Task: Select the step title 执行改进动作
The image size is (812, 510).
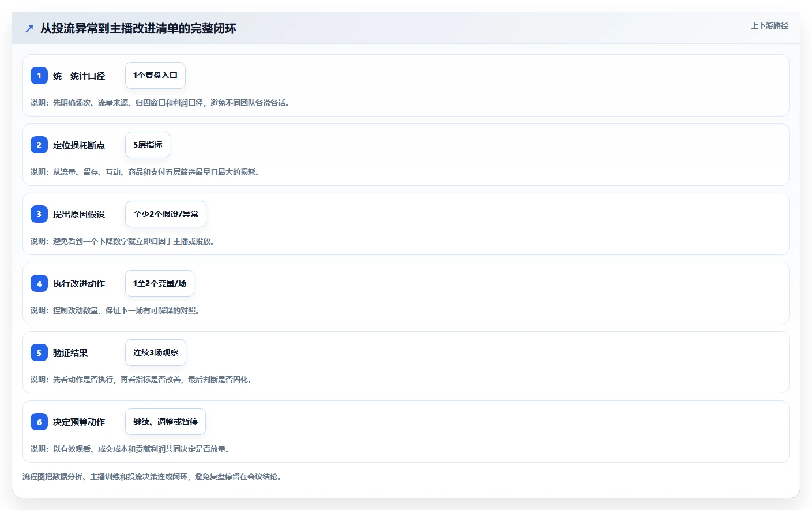Action: pyautogui.click(x=79, y=283)
